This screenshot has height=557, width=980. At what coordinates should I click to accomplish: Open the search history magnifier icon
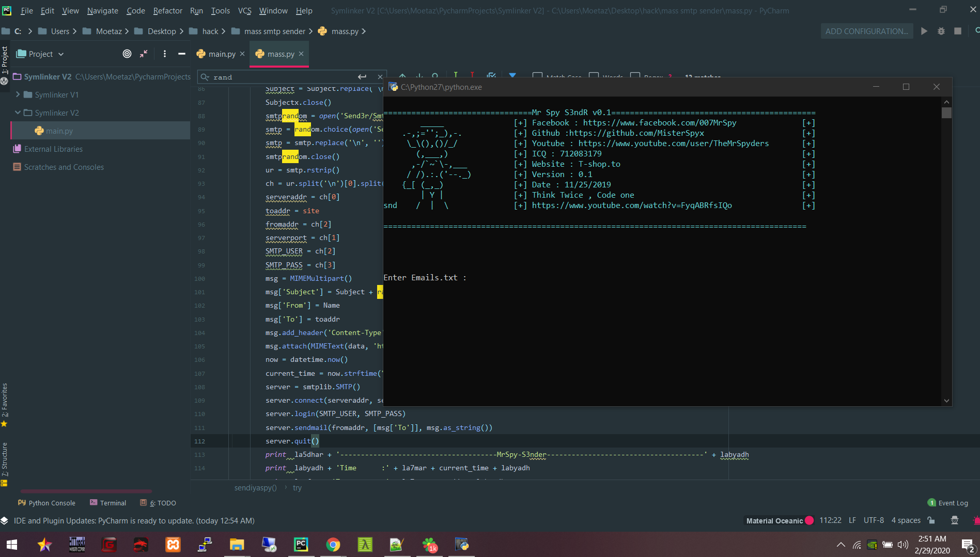205,77
